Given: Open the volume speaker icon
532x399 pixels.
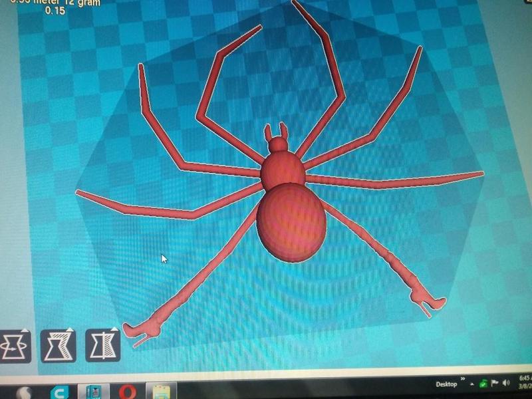Looking at the screenshot, I should [506, 383].
